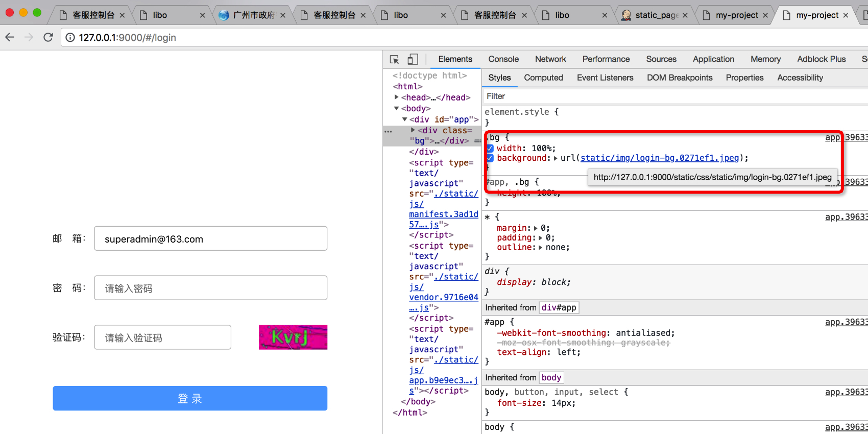The width and height of the screenshot is (868, 434).
Task: Expand the head element node
Action: 397,97
